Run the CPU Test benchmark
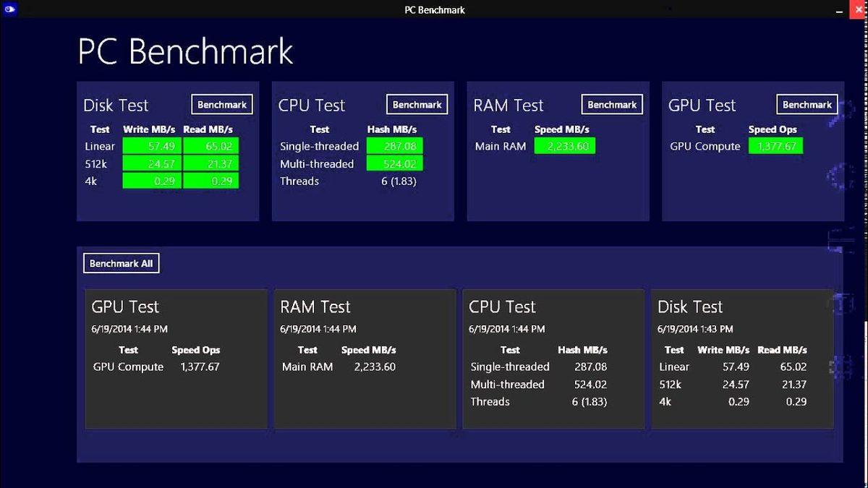Image resolution: width=868 pixels, height=488 pixels. click(x=417, y=103)
